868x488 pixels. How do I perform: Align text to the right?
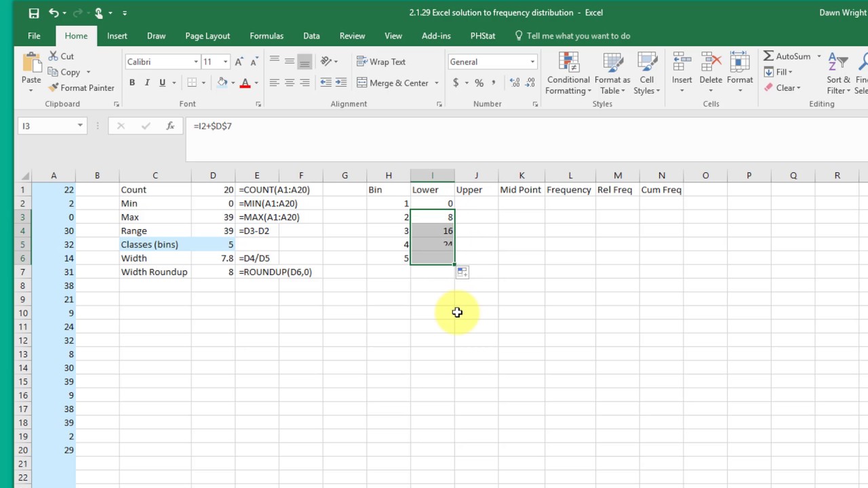pyautogui.click(x=304, y=83)
